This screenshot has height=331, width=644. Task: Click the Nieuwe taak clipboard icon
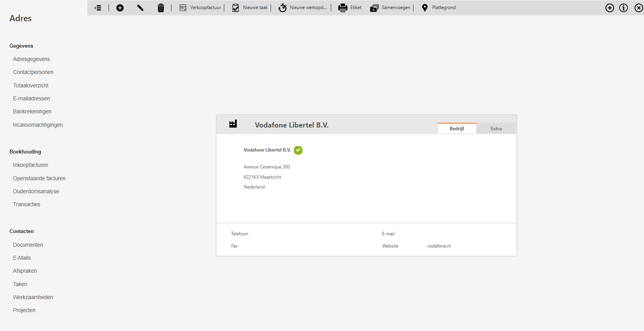click(x=236, y=8)
